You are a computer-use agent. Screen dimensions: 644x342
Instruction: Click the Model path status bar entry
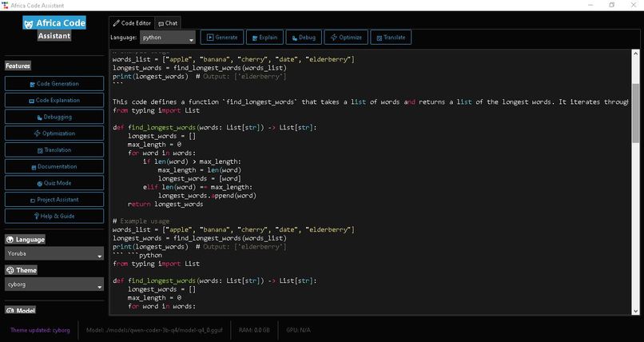[154, 330]
